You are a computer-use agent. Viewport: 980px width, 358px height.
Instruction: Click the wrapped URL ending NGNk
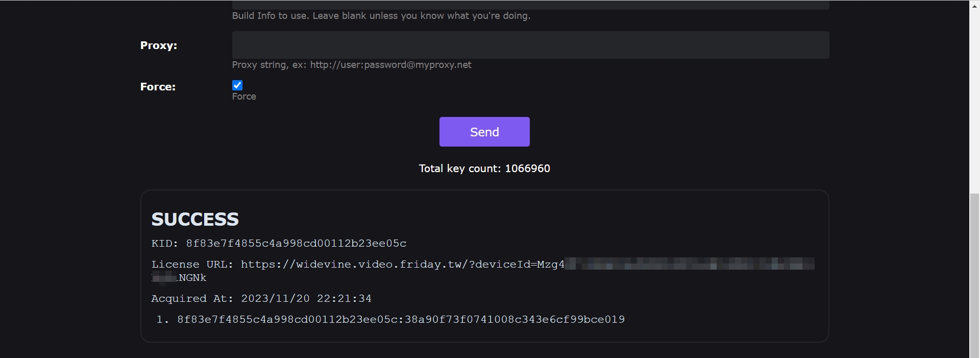click(x=192, y=278)
